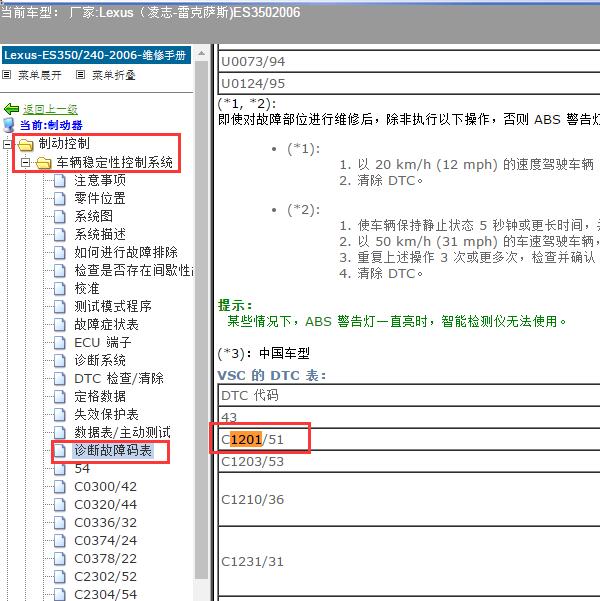Click the 菜单折叠 list icon
This screenshot has width=600, height=601.
pos(80,74)
